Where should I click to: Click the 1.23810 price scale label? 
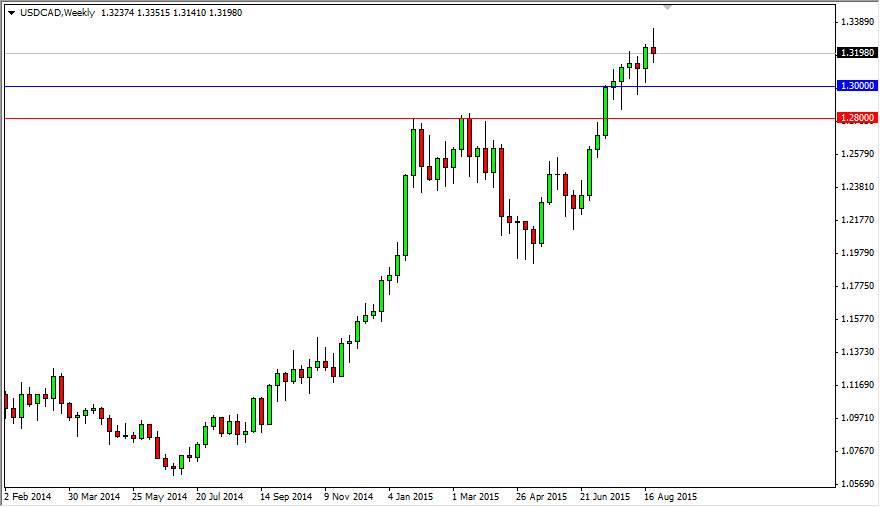[858, 187]
